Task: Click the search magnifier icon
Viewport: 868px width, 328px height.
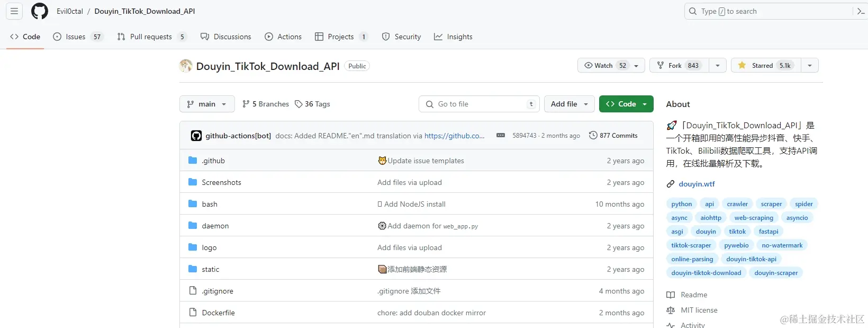Action: click(x=693, y=11)
